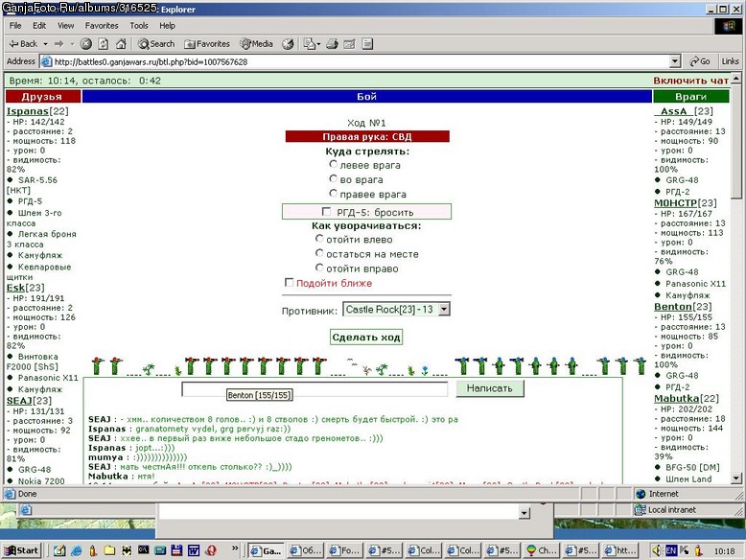Viewport: 746px width, 560px height.
Task: Stop page loading with the Stop icon
Action: tap(85, 44)
